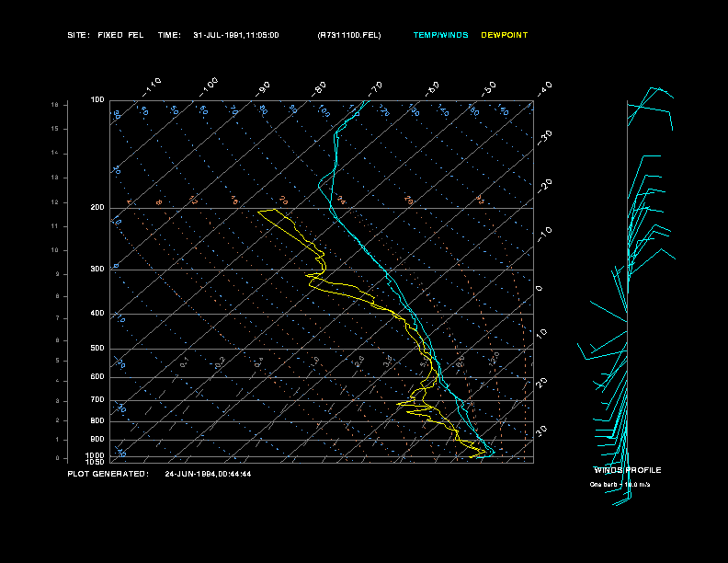
Task: Select the 'FIXED FEL' site name text
Action: [120, 35]
